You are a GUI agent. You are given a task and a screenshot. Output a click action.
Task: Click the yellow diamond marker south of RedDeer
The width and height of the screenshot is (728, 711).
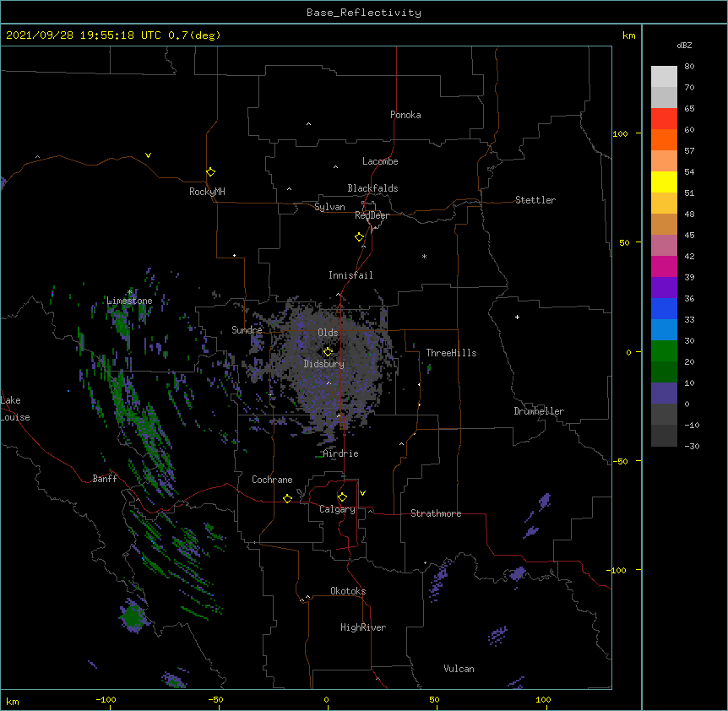360,237
